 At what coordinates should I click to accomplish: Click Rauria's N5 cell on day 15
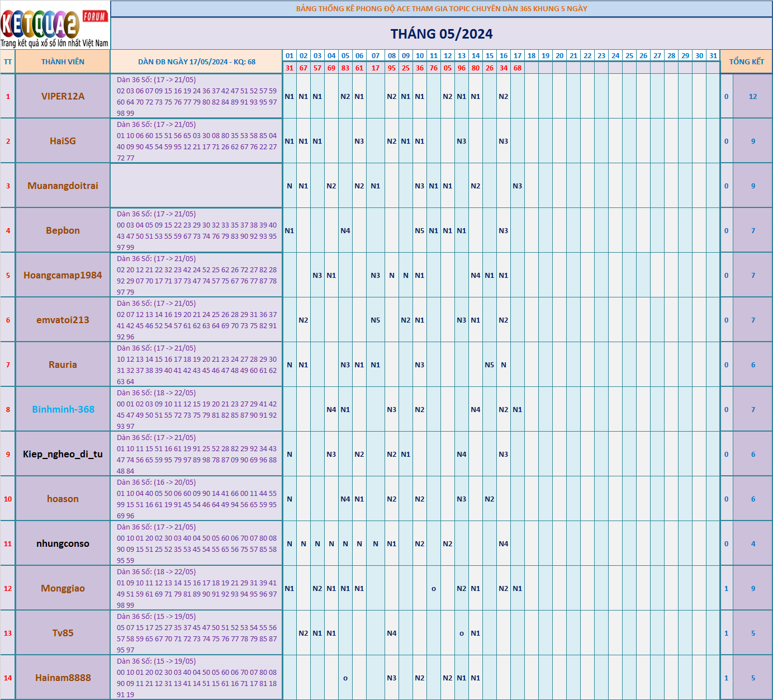[490, 365]
